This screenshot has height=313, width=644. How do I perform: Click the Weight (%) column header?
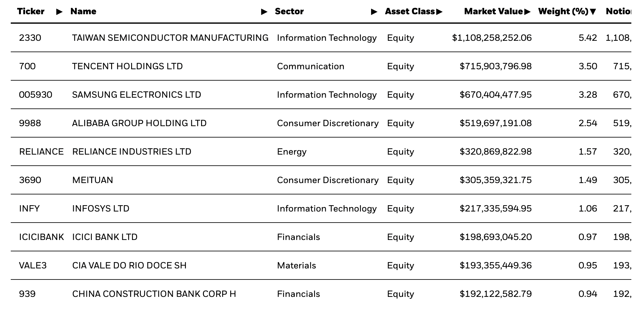tap(563, 11)
